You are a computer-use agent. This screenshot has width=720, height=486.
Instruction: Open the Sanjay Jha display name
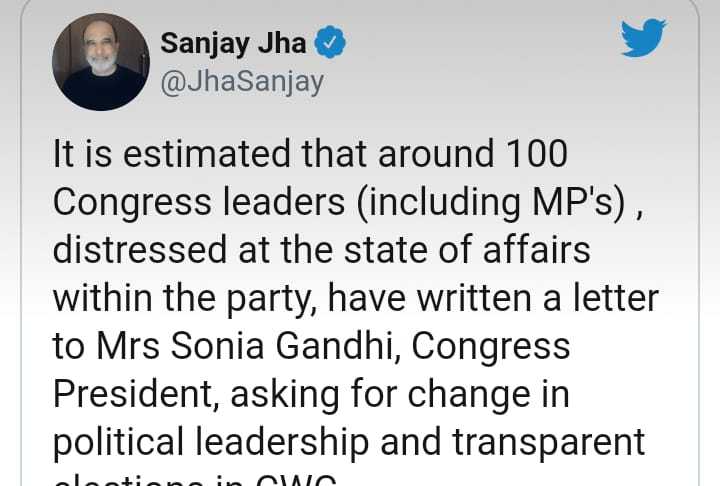tap(233, 44)
